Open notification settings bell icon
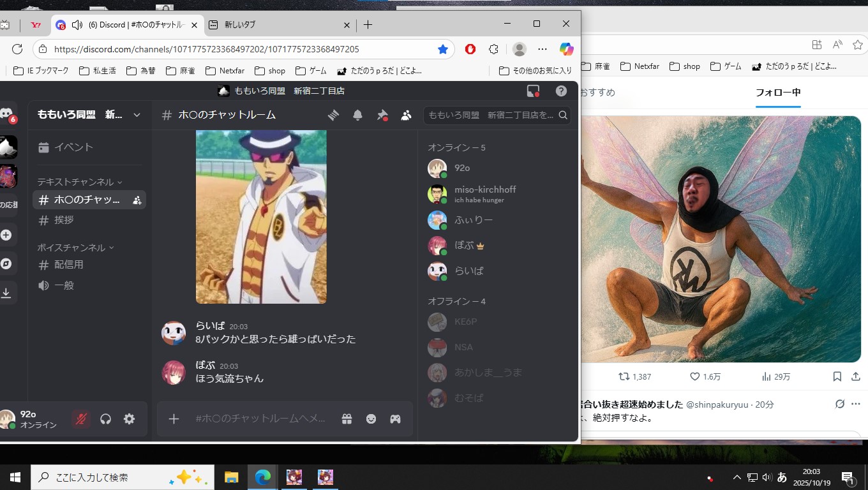This screenshot has width=868, height=490. coord(357,115)
